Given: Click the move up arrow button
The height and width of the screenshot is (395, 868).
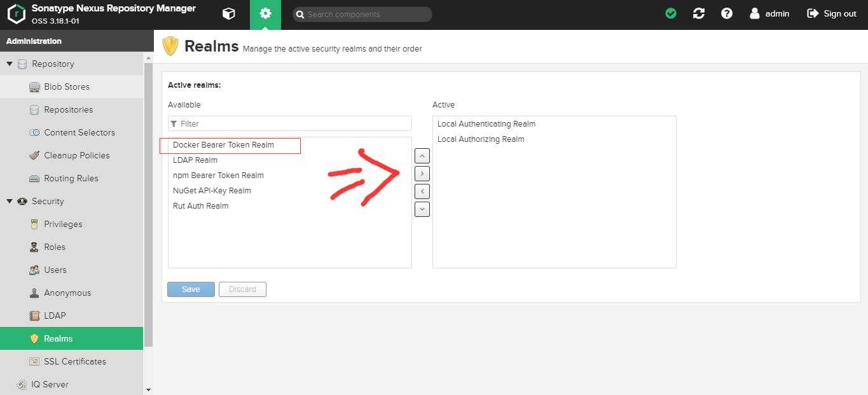Looking at the screenshot, I should pyautogui.click(x=422, y=156).
